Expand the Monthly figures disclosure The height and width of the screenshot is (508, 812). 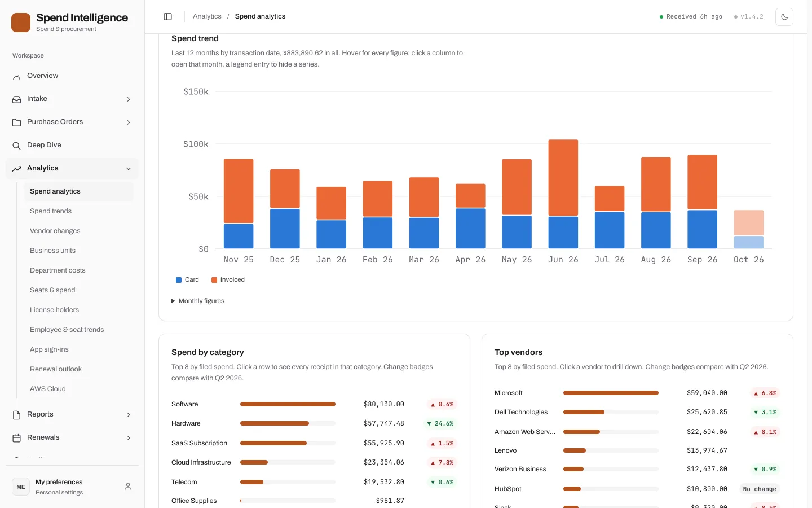point(198,301)
